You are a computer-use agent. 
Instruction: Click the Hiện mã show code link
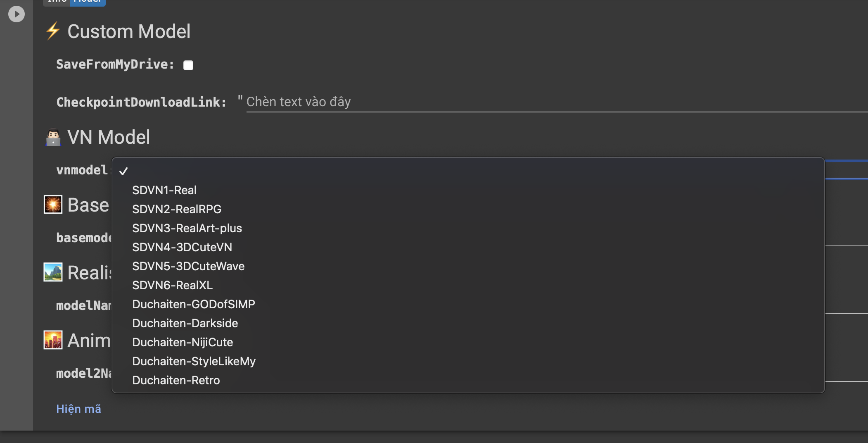[78, 409]
